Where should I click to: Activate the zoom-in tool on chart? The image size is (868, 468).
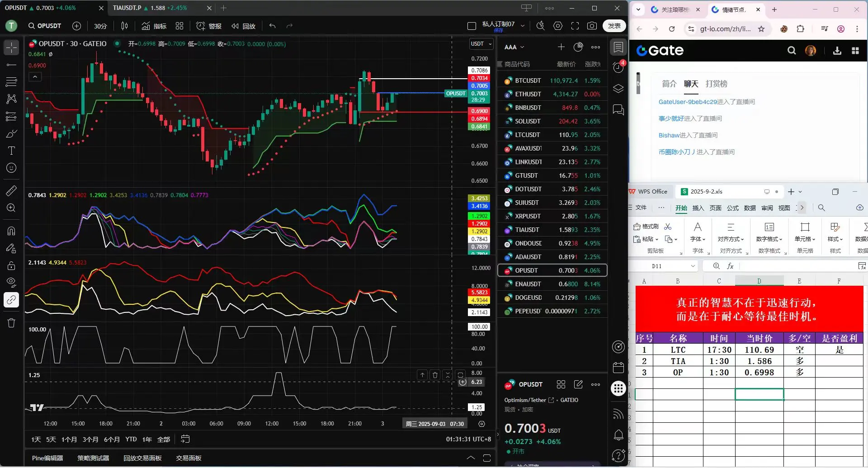(11, 208)
